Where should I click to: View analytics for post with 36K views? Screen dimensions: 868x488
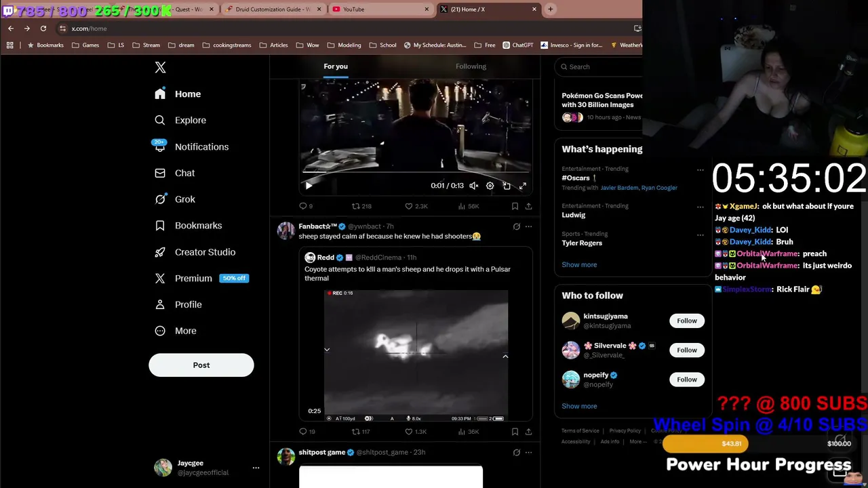click(469, 432)
